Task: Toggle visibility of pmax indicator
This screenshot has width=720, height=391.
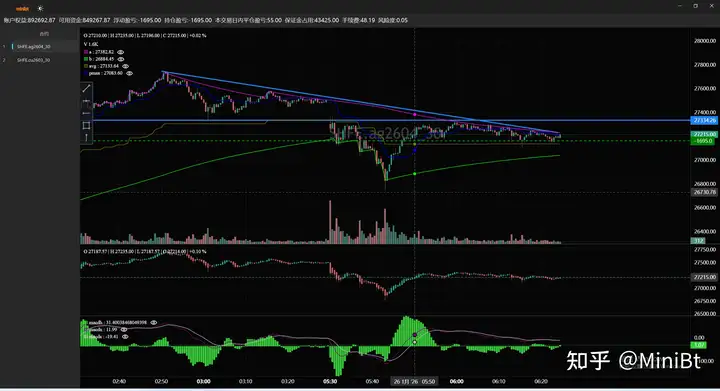Action: [129, 73]
